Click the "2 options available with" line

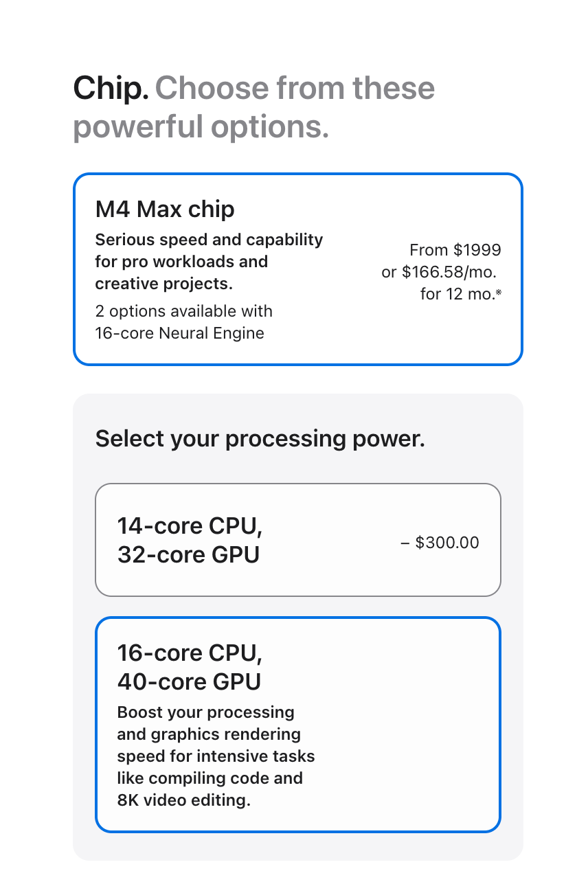click(184, 311)
